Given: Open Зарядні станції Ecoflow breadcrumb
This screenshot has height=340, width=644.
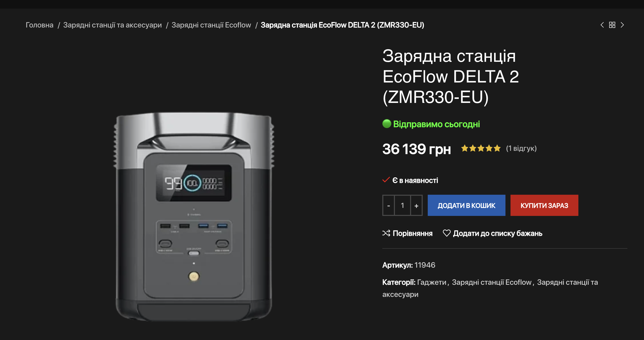Looking at the screenshot, I should tap(211, 25).
